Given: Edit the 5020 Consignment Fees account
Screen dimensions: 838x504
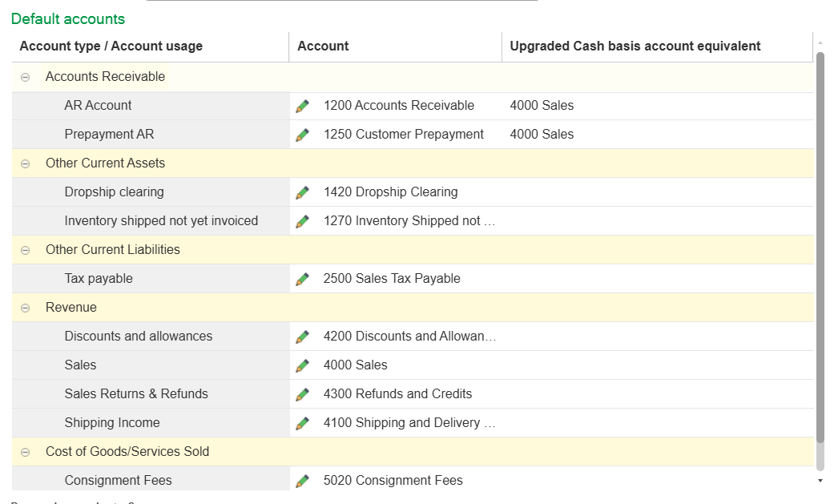Looking at the screenshot, I should click(x=302, y=481).
